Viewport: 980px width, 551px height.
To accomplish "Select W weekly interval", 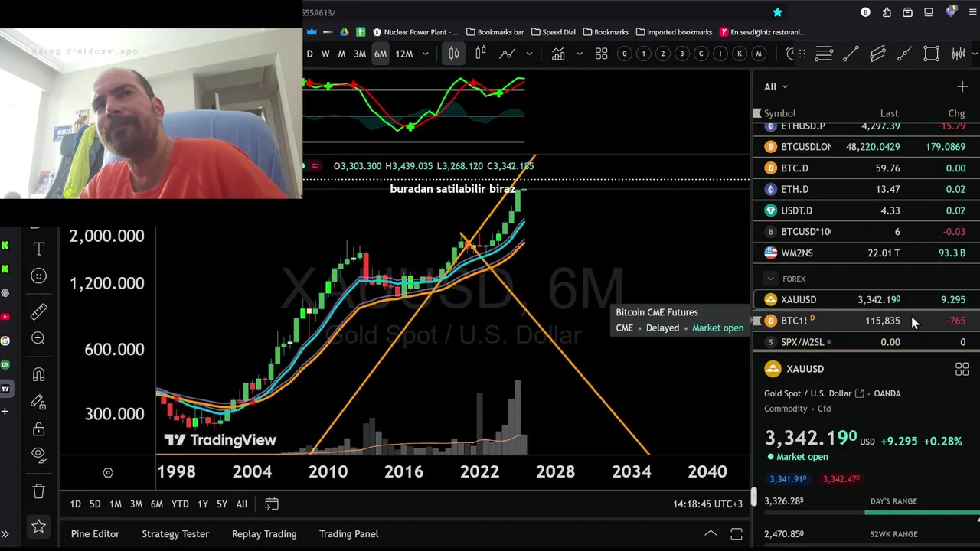I will 325,54.
